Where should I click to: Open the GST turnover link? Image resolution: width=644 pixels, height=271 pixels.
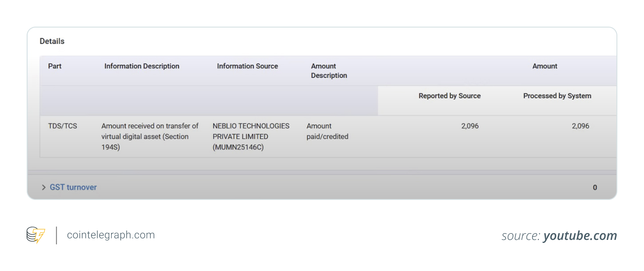(x=73, y=187)
